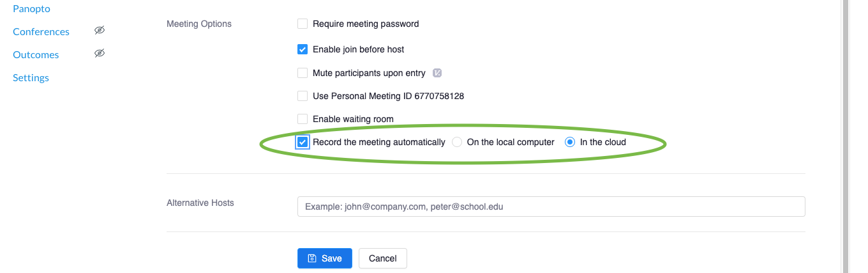Viewport: 868px width, 273px height.
Task: Open the Settings link in sidebar
Action: 31,77
